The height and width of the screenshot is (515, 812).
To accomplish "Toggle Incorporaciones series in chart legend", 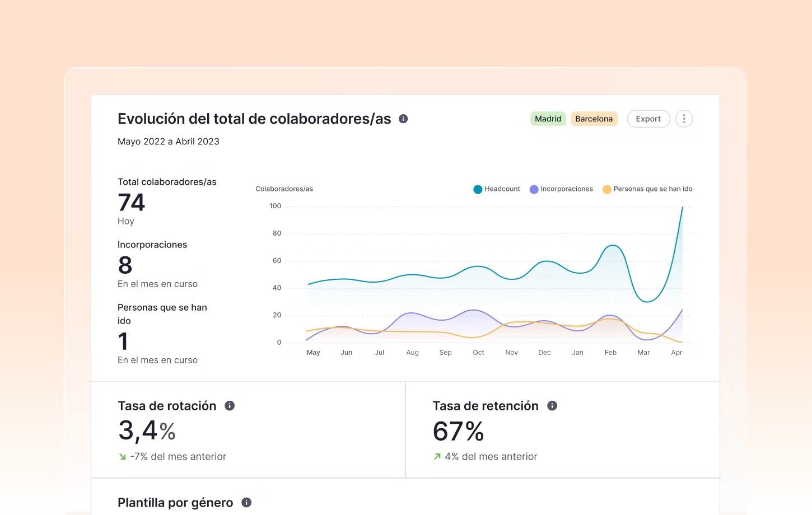I will tap(561, 189).
